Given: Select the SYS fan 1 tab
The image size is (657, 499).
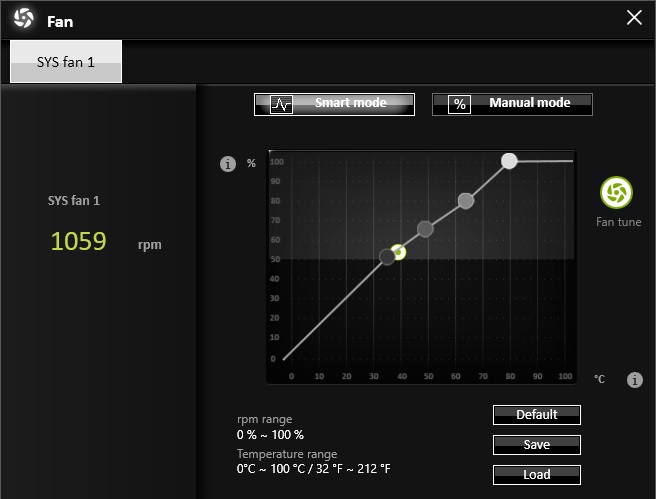Looking at the screenshot, I should [x=66, y=61].
